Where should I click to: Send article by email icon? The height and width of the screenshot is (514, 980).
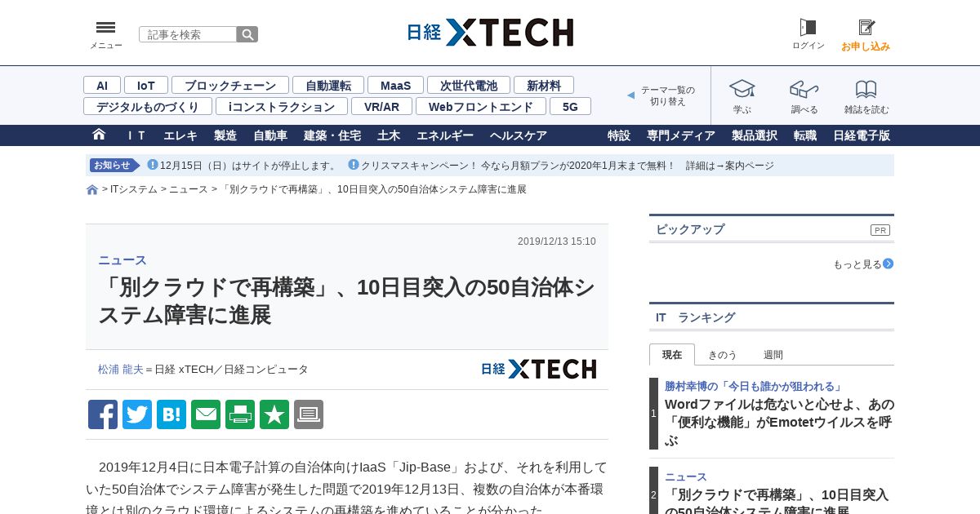206,414
